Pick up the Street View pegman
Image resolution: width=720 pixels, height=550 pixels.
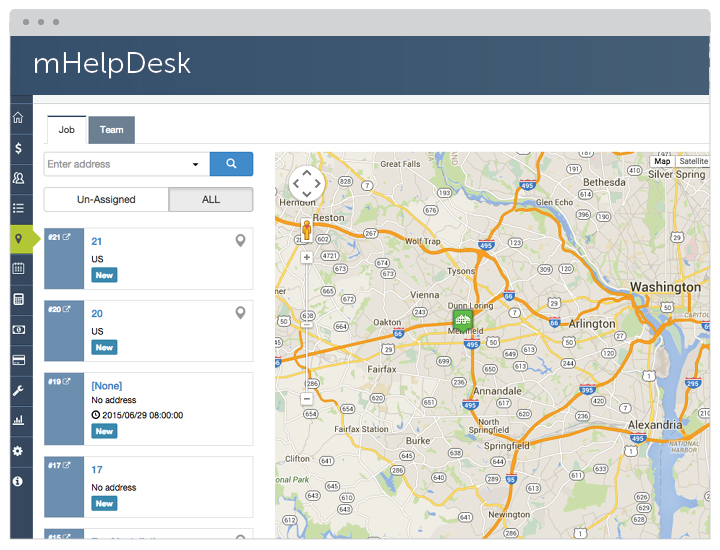tap(306, 231)
